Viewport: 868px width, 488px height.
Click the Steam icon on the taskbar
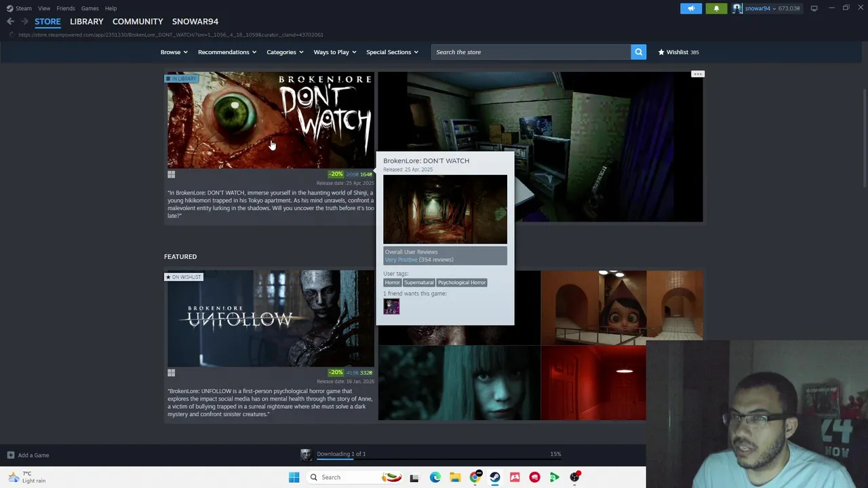pyautogui.click(x=495, y=477)
